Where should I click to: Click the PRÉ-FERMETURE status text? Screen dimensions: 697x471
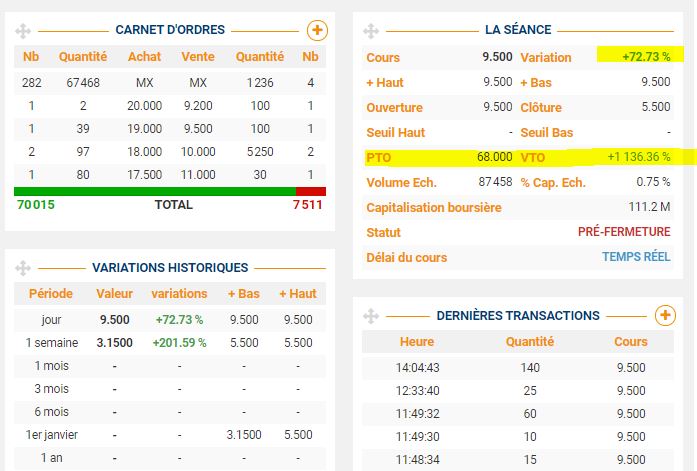coord(624,232)
